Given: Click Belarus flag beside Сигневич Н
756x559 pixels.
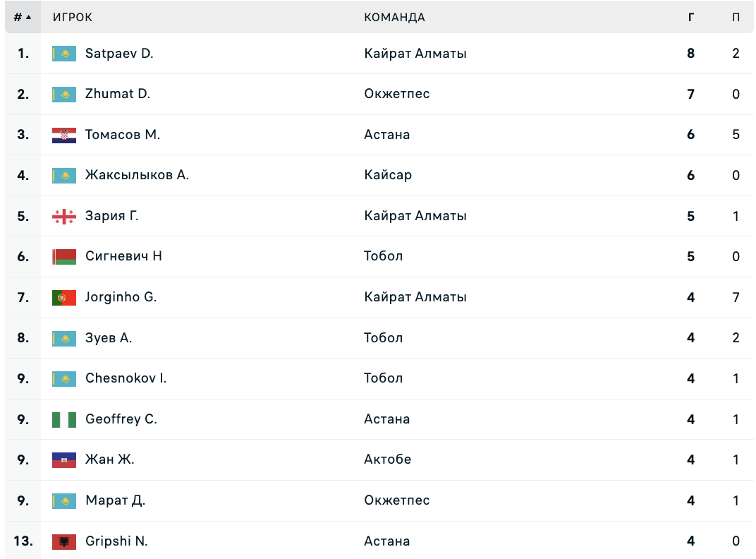Looking at the screenshot, I should pos(64,257).
